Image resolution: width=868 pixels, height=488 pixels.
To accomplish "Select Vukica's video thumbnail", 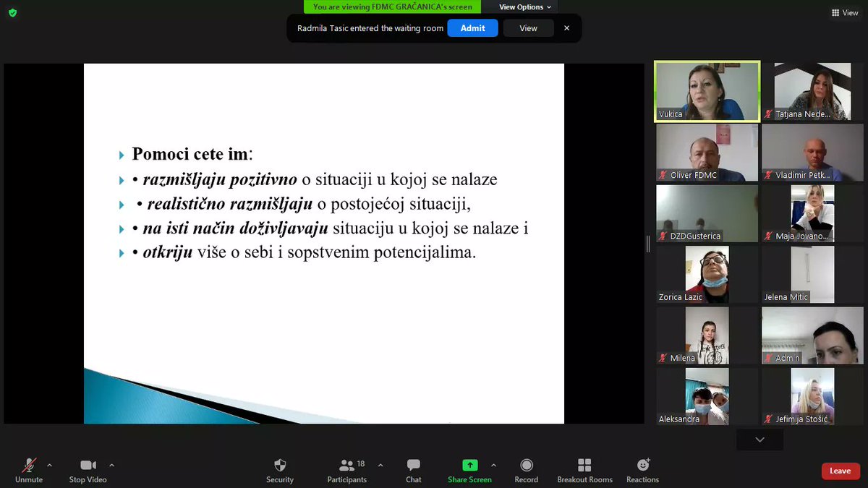I will (707, 90).
